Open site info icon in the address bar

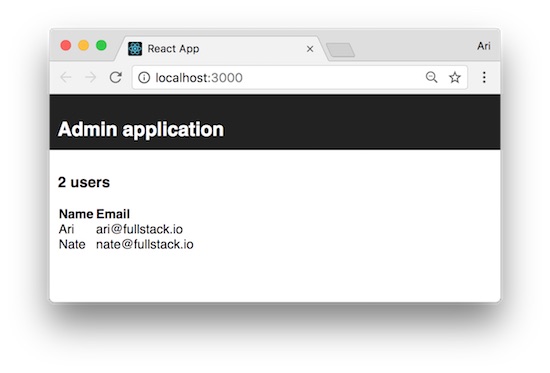[144, 78]
